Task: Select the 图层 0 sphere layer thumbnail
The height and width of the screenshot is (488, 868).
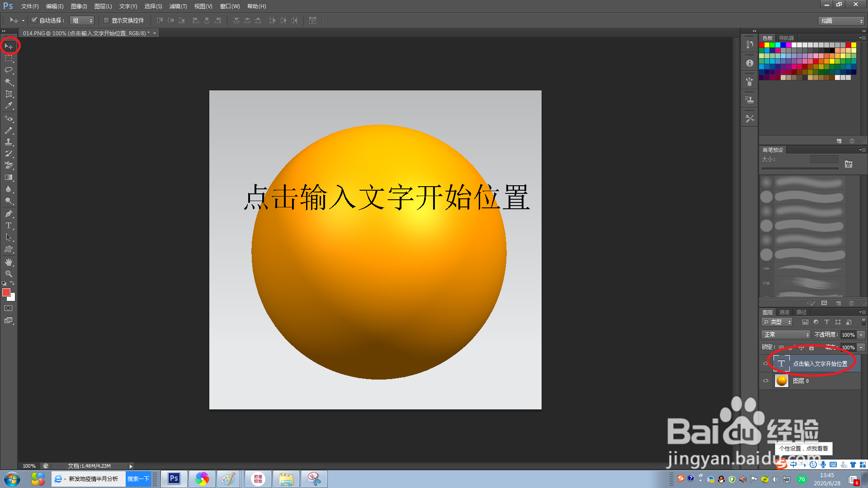Action: coord(782,381)
